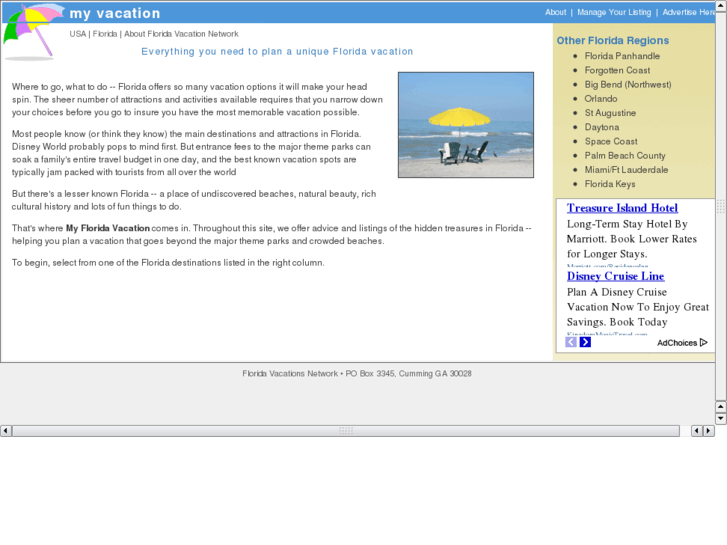Click the bold My Florida Vacation text

point(108,228)
